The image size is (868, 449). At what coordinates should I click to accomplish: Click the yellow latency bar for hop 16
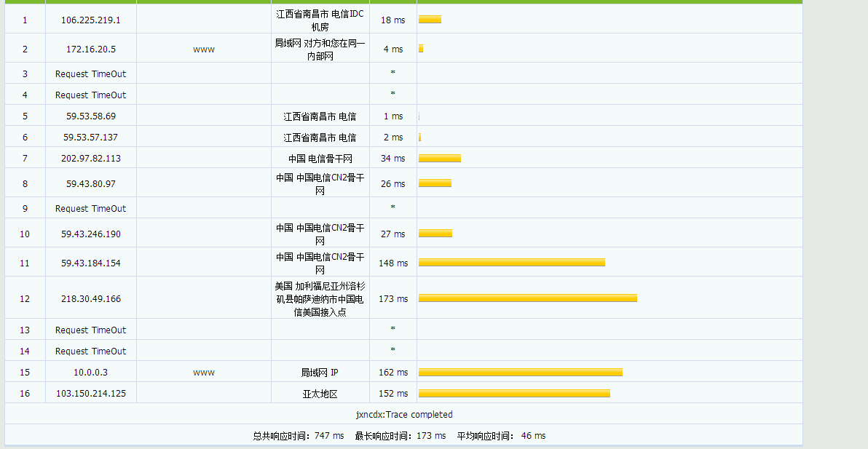coord(514,393)
